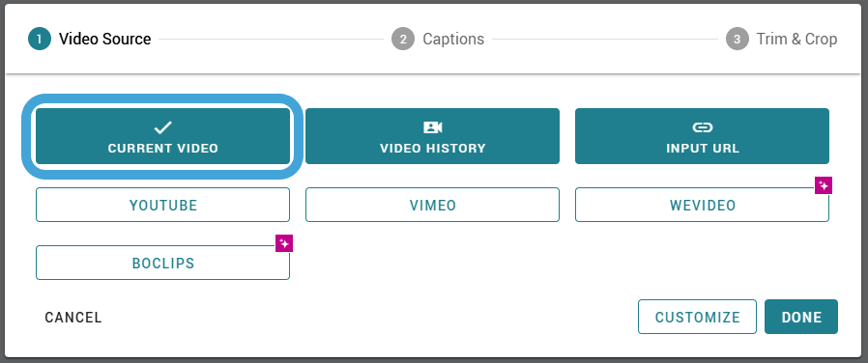The image size is (868, 363).
Task: Click the step 2 circle beside Captions
Action: click(403, 40)
